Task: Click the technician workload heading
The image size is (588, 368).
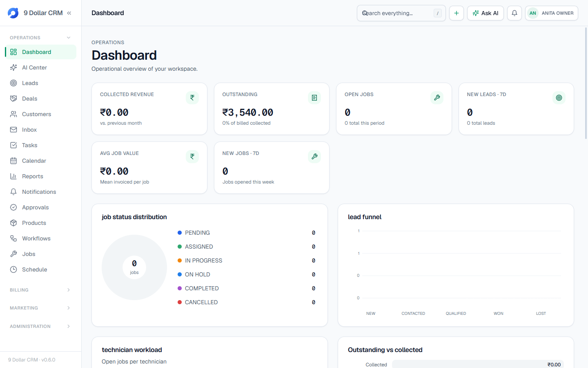Action: pos(132,350)
